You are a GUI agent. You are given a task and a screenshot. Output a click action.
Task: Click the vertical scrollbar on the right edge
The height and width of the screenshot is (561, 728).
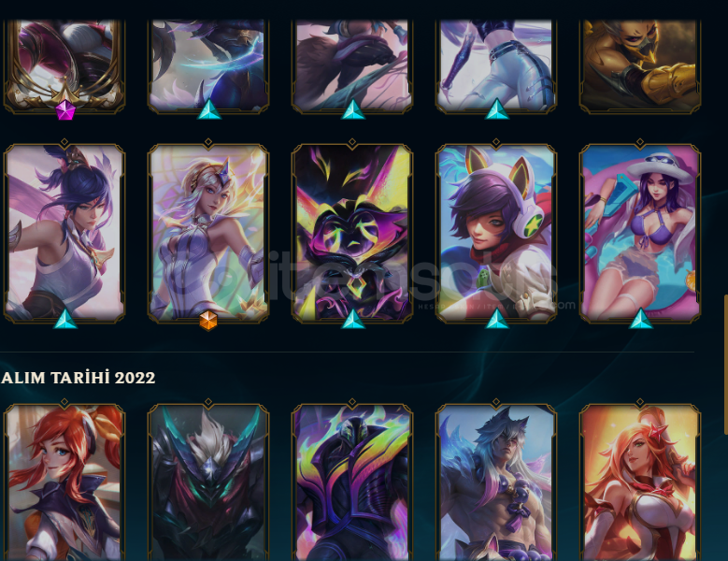[726, 365]
